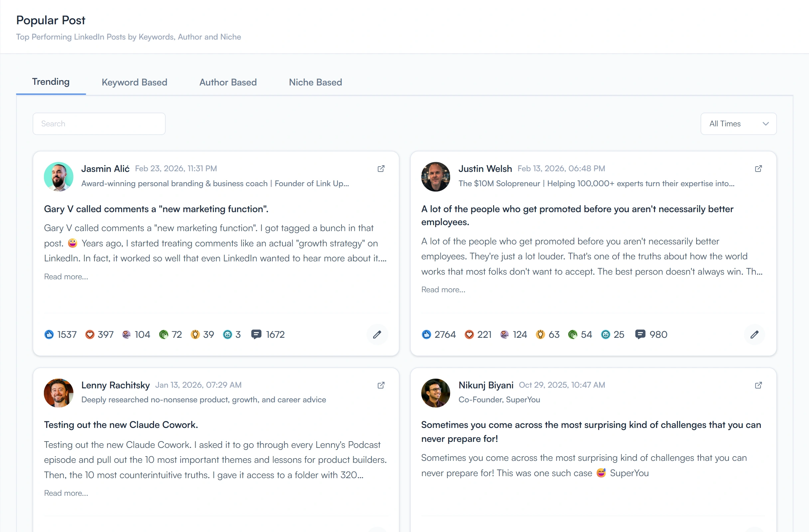Edit Justin Welsh's post with the pencil icon
Screen dimensions: 809x532
(x=754, y=334)
